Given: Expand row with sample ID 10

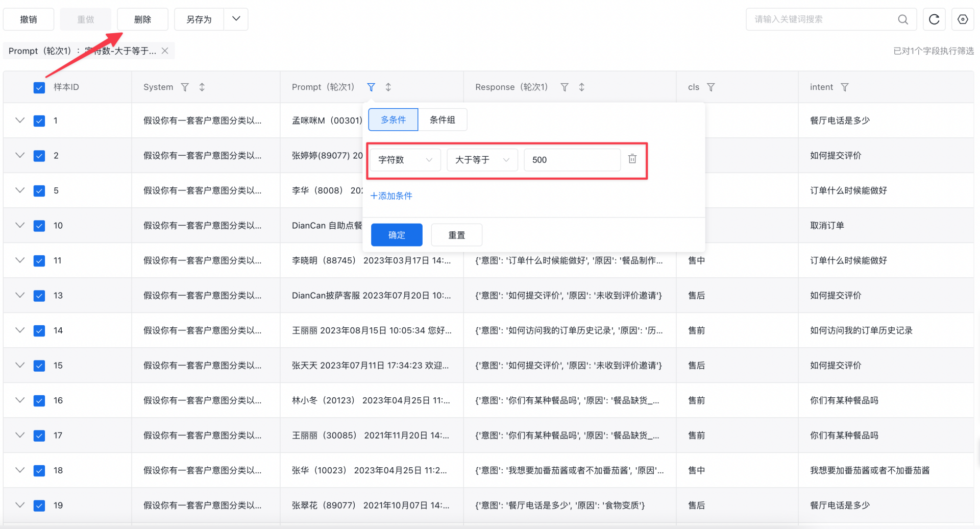Looking at the screenshot, I should point(20,225).
